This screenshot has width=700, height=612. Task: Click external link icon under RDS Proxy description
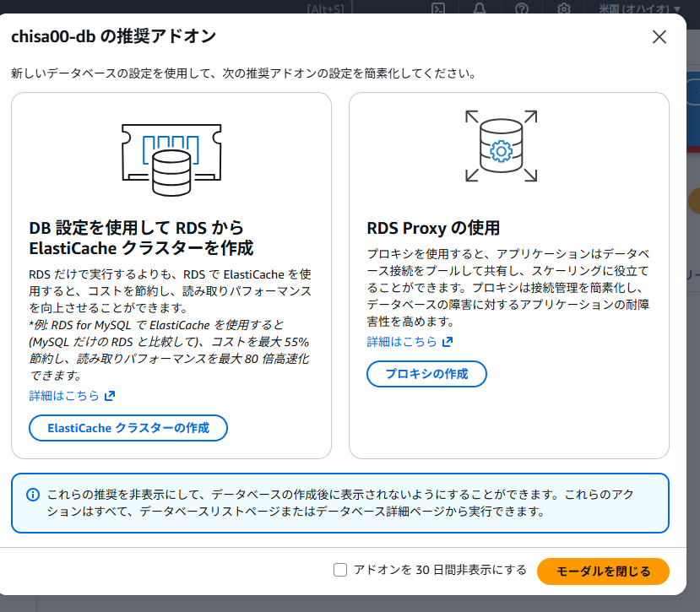coord(448,342)
